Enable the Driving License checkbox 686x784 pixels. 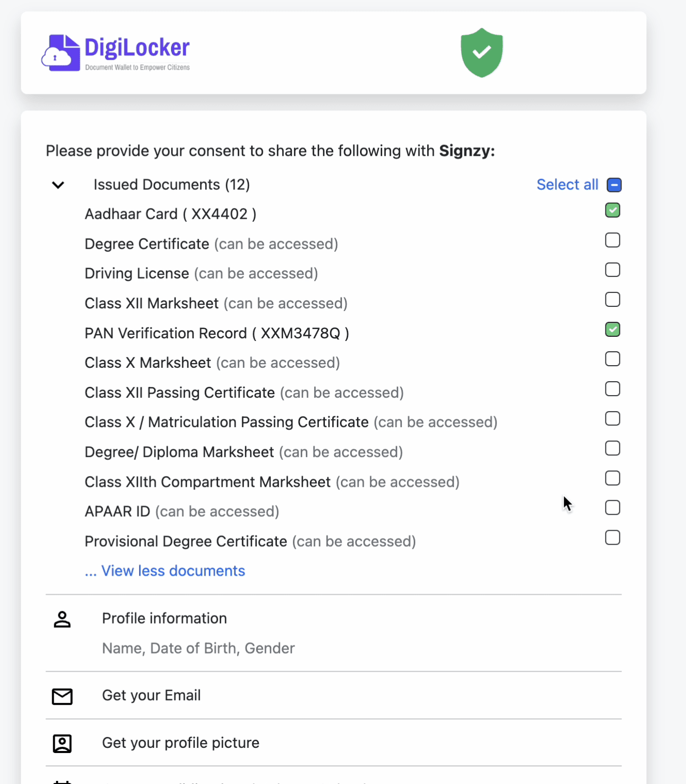pyautogui.click(x=612, y=270)
